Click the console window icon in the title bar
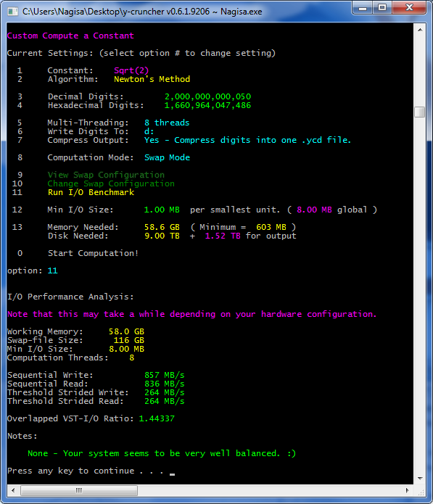This screenshot has width=433, height=504. pyautogui.click(x=12, y=12)
